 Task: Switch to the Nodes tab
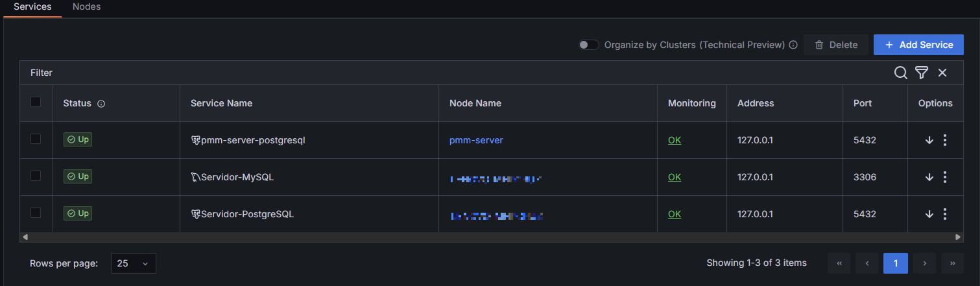(x=86, y=6)
